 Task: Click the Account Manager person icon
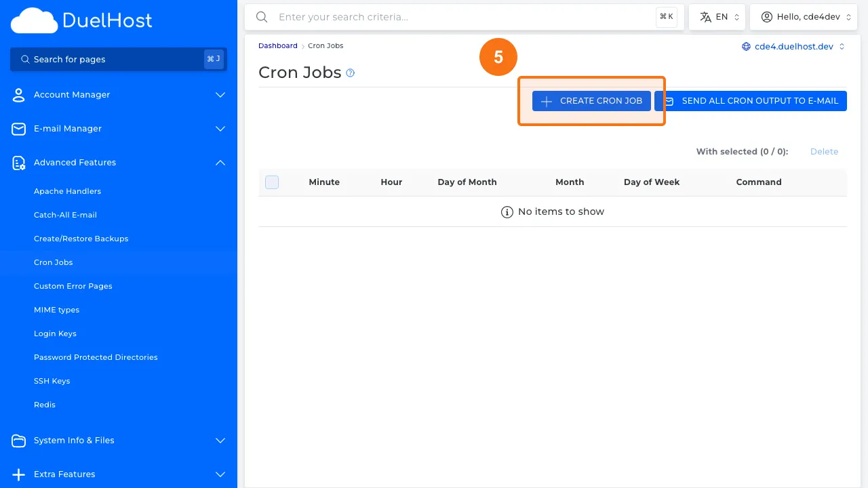(x=18, y=95)
